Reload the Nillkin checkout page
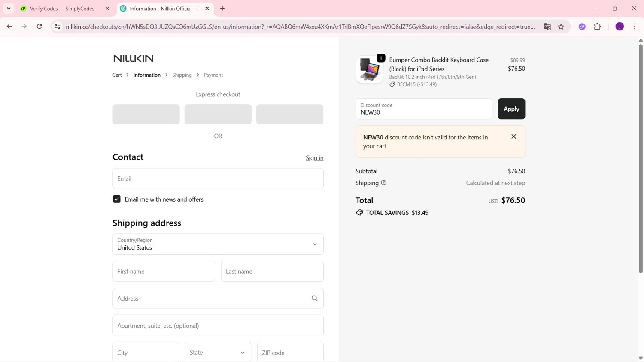Screen dimensions: 644x362 (39, 27)
